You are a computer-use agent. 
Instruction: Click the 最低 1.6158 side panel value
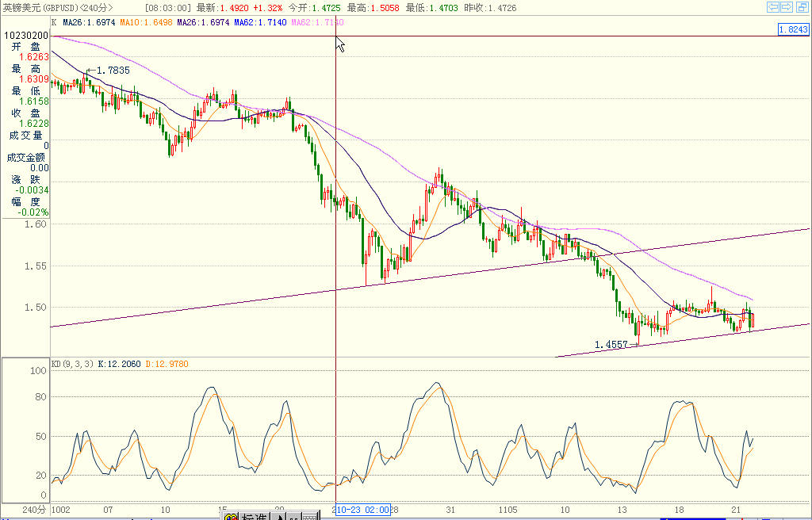coord(33,101)
